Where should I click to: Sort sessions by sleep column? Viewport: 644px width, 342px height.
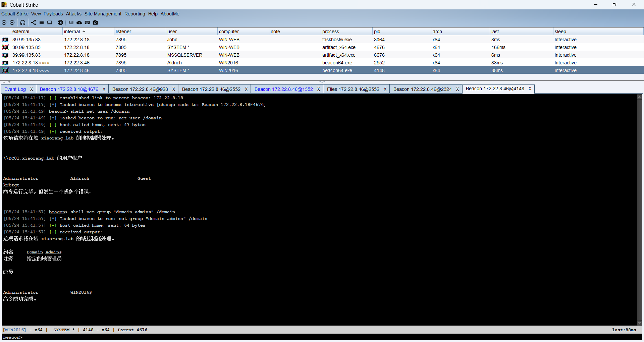tap(598, 32)
